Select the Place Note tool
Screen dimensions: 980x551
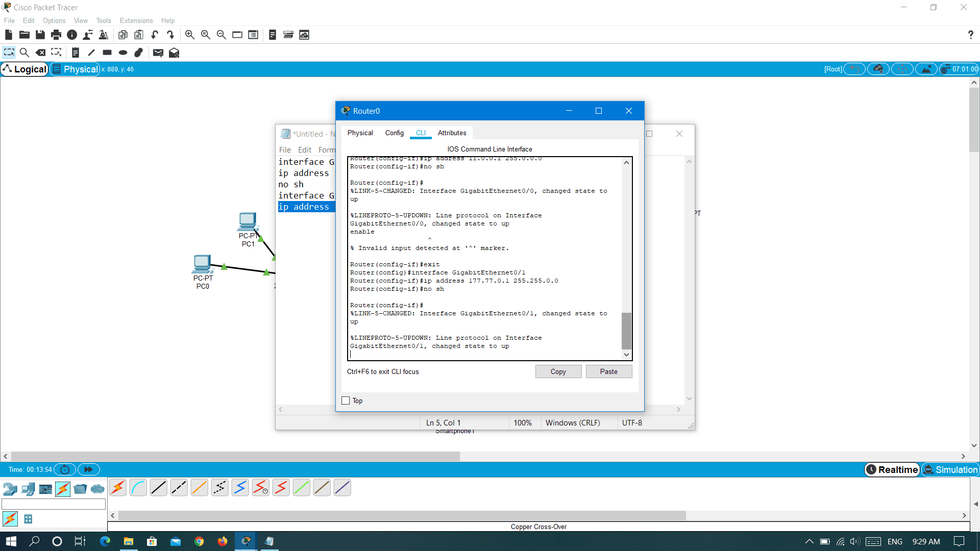click(75, 53)
